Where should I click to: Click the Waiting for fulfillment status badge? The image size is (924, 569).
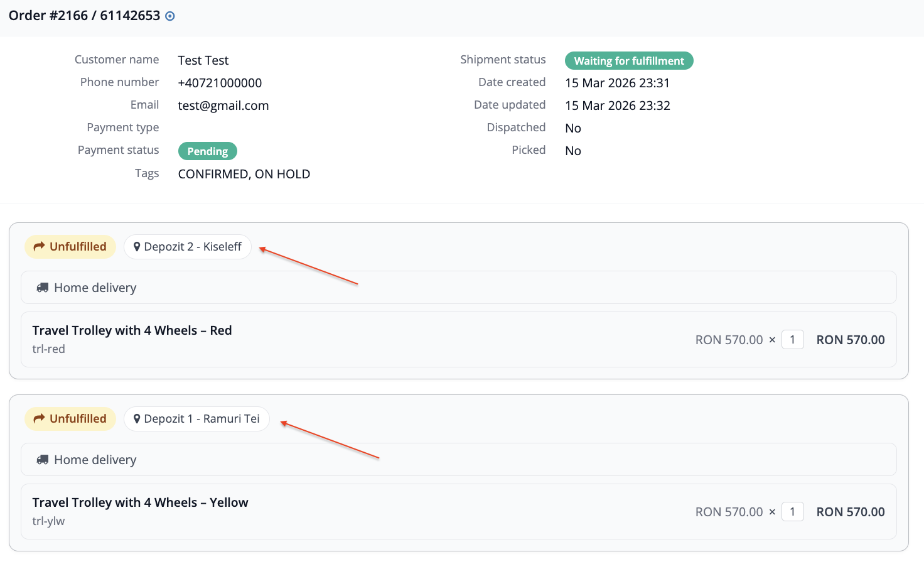tap(629, 61)
